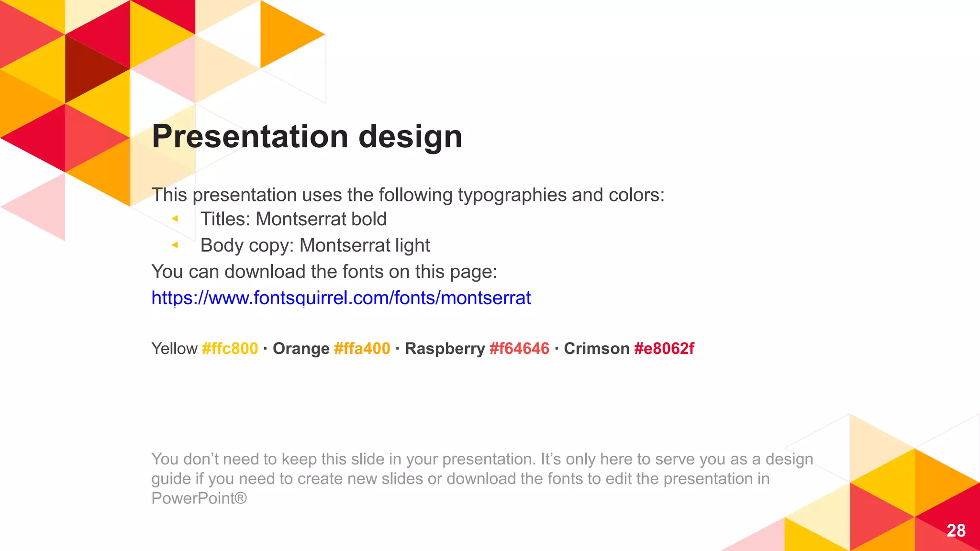Viewport: 980px width, 551px height.
Task: Click the yellow hex code #ffc800
Action: 230,349
